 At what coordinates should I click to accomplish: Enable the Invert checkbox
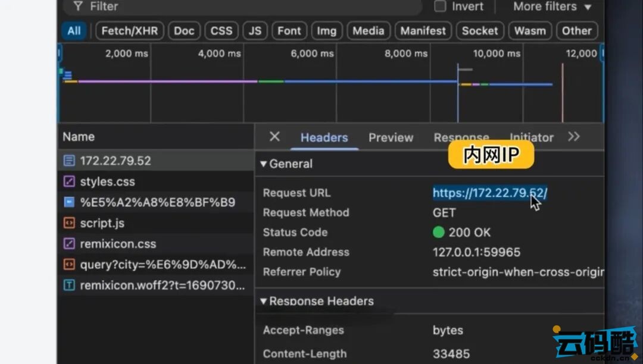coord(440,7)
